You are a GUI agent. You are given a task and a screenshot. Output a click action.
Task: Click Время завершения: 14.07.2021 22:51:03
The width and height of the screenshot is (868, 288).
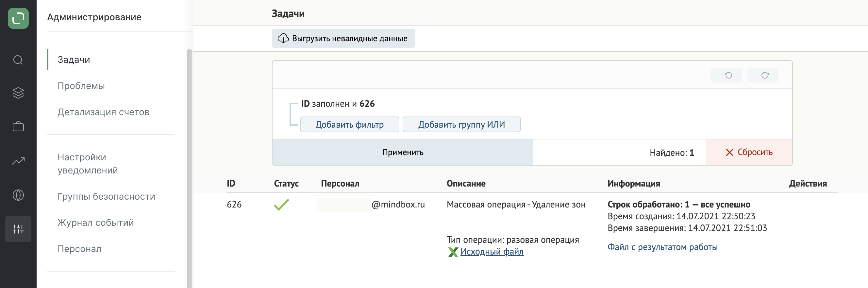687,228
